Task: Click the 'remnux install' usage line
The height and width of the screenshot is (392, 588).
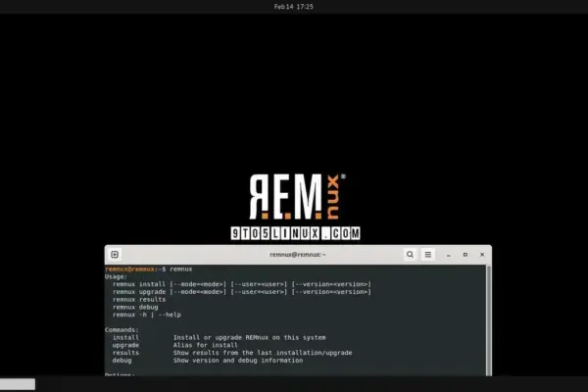Action: point(242,284)
